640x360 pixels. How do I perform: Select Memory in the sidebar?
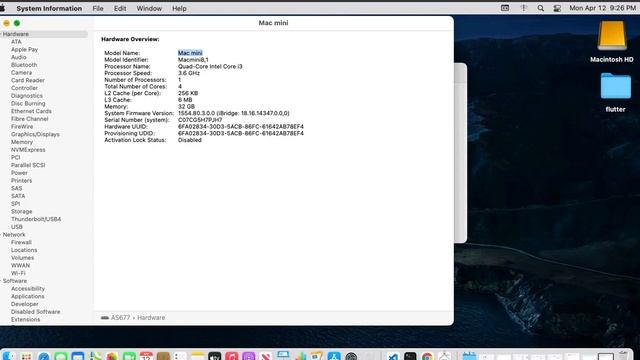(22, 142)
